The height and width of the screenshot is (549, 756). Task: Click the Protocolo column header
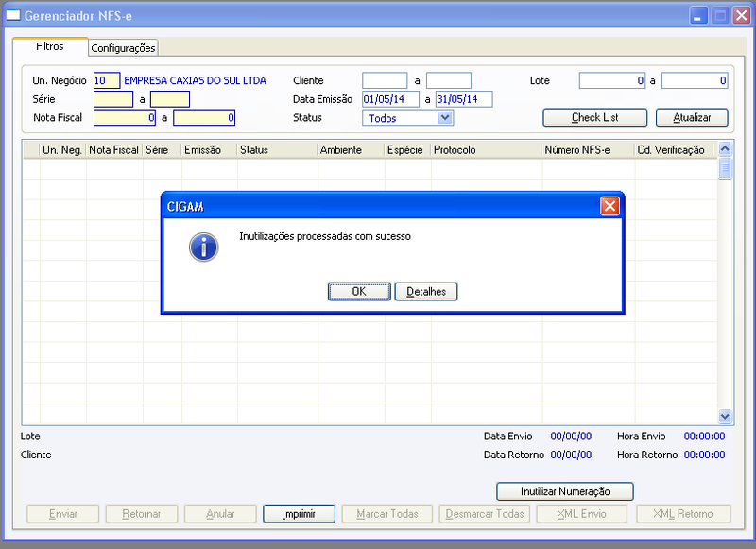pyautogui.click(x=487, y=150)
